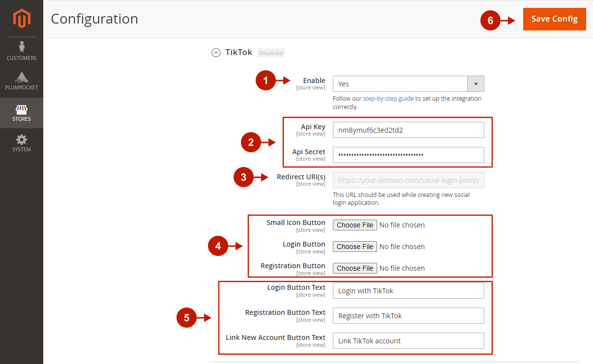Focus the Api Key input field
Screen dimensions: 593x364
[x=409, y=130]
